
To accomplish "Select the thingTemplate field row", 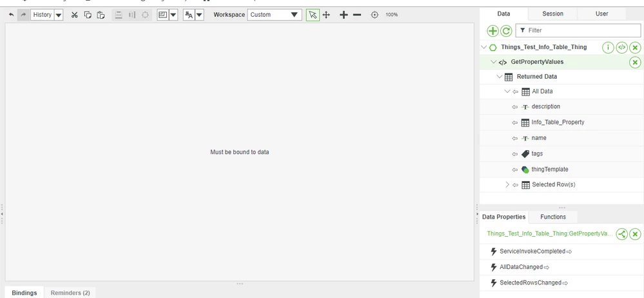I will click(x=561, y=170).
